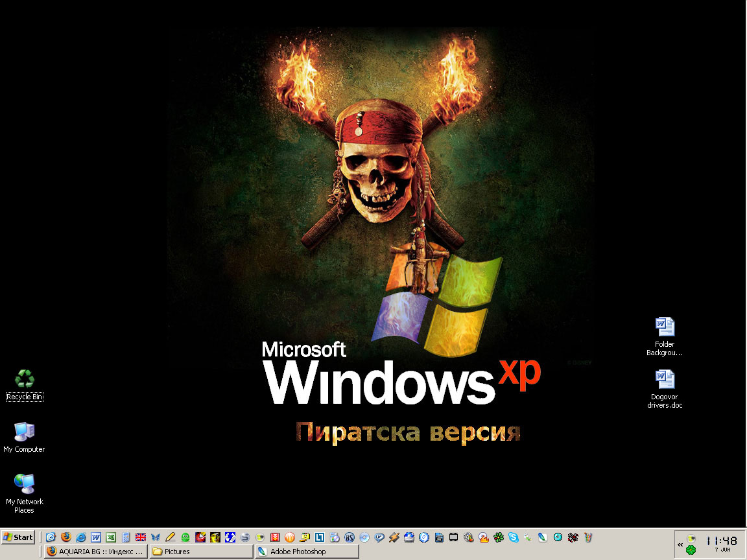This screenshot has height=560, width=747.
Task: Launch Microsoft Excel from Quick Launch
Action: click(110, 537)
